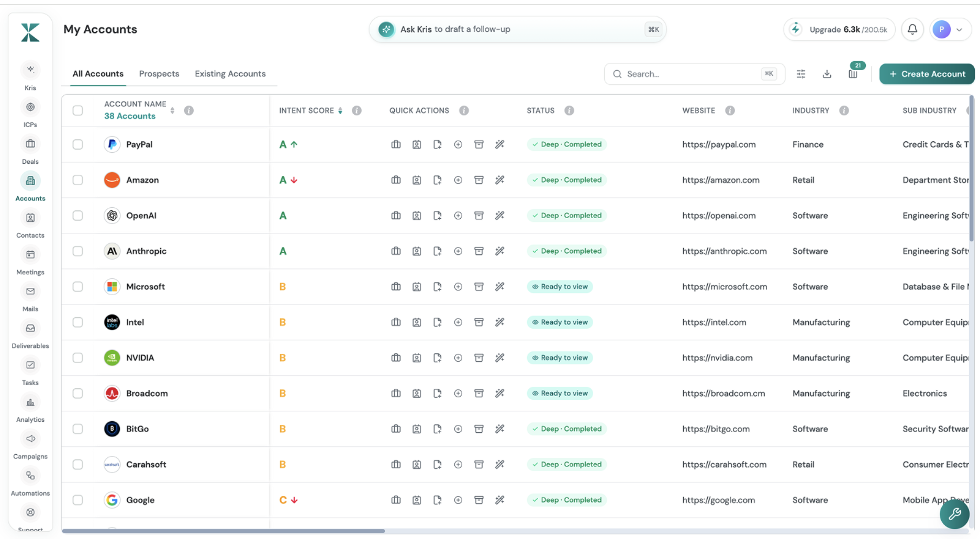Open column manager with 21 badge

click(x=854, y=73)
